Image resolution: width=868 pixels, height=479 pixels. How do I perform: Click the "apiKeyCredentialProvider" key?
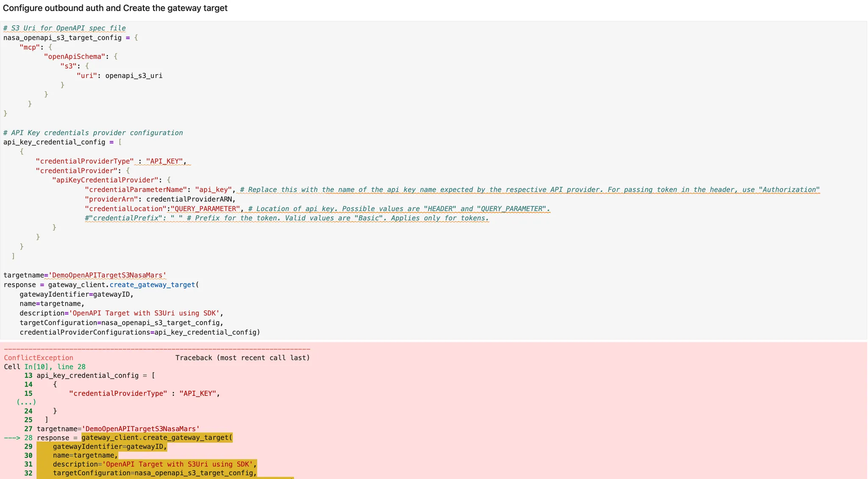[x=105, y=180]
